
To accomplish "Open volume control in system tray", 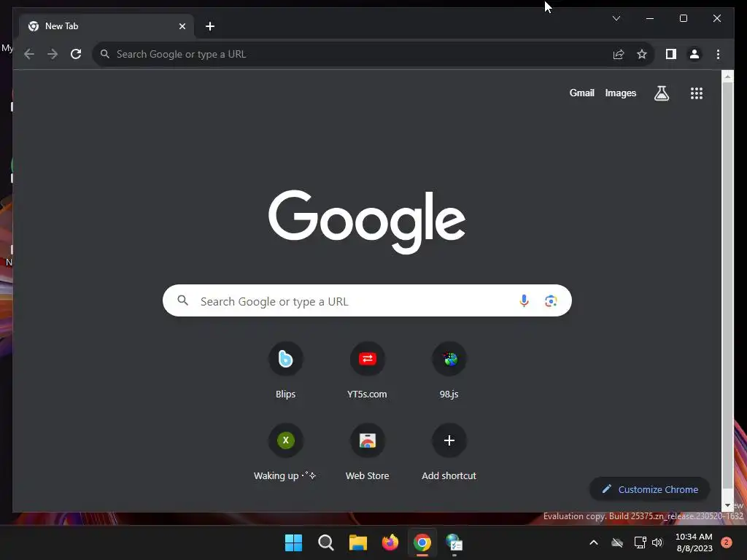I will pos(657,542).
